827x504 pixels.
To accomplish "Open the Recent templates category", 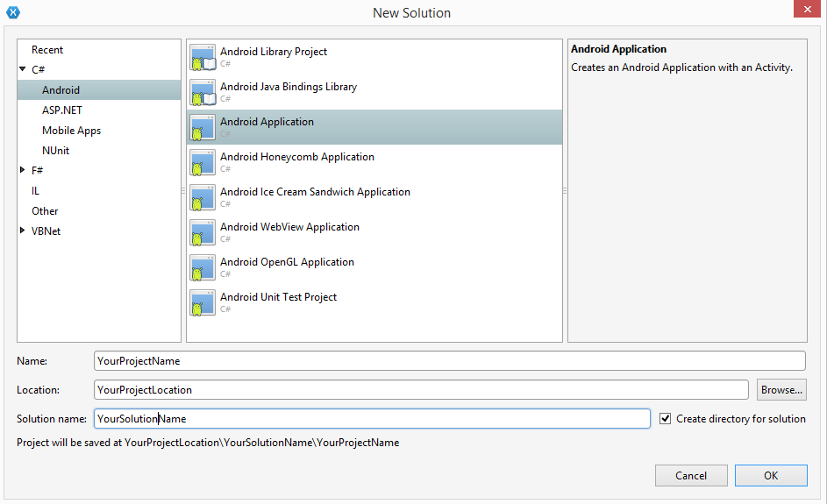I will (x=47, y=50).
